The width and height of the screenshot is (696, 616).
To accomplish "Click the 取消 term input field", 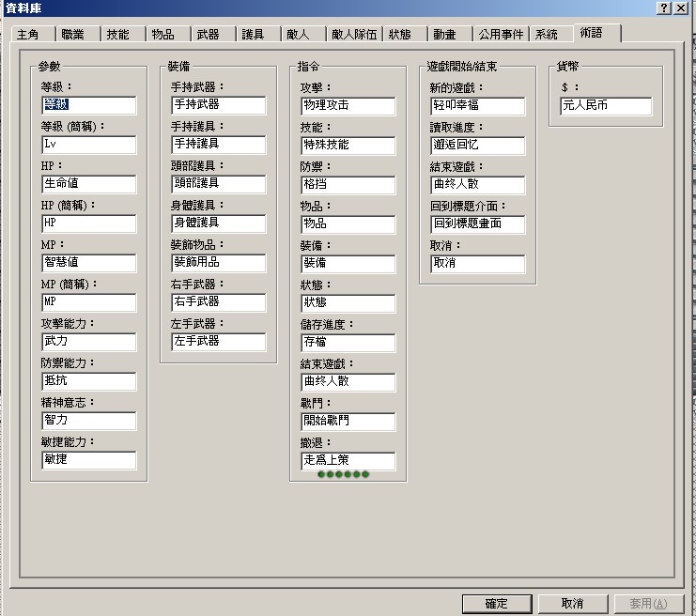I will point(477,264).
